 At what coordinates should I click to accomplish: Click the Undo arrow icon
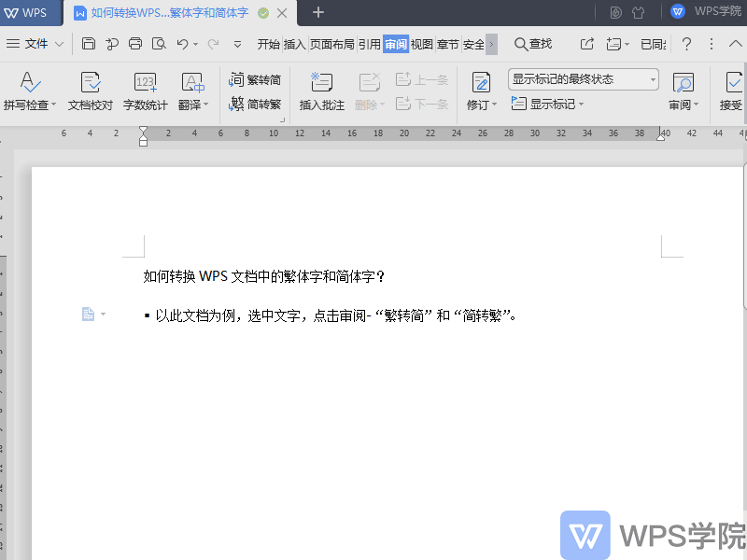pos(181,44)
